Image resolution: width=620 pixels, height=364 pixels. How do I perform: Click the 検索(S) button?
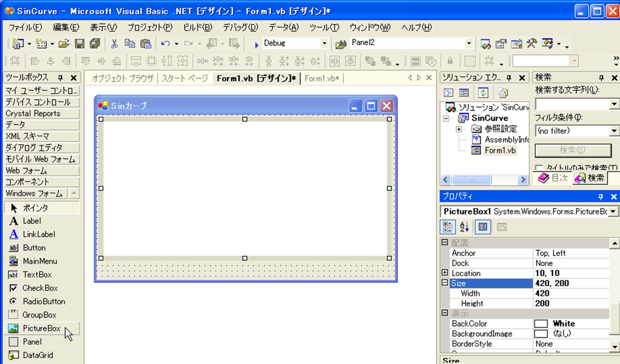(573, 150)
